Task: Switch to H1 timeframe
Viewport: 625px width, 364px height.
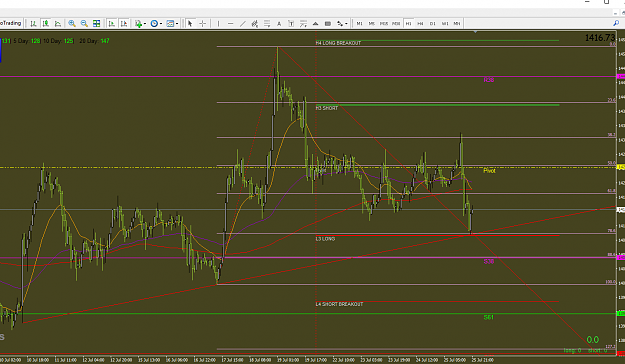Action: coord(408,24)
